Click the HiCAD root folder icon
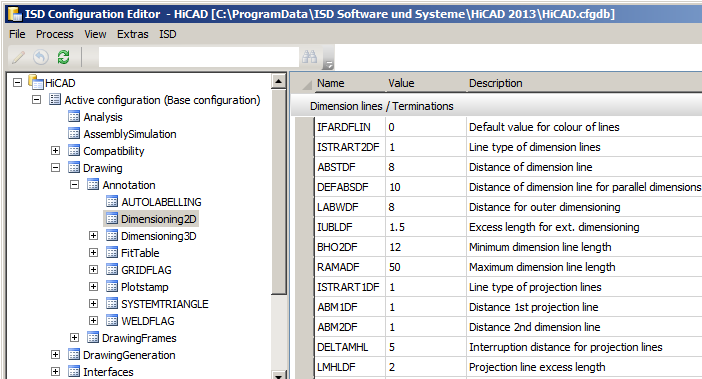Image resolution: width=702 pixels, height=379 pixels. pos(36,82)
